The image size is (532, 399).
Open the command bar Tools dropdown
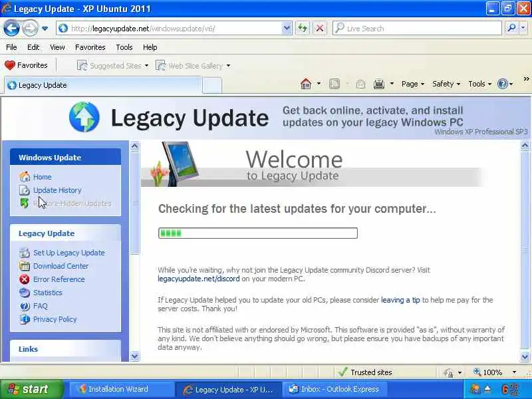point(479,84)
